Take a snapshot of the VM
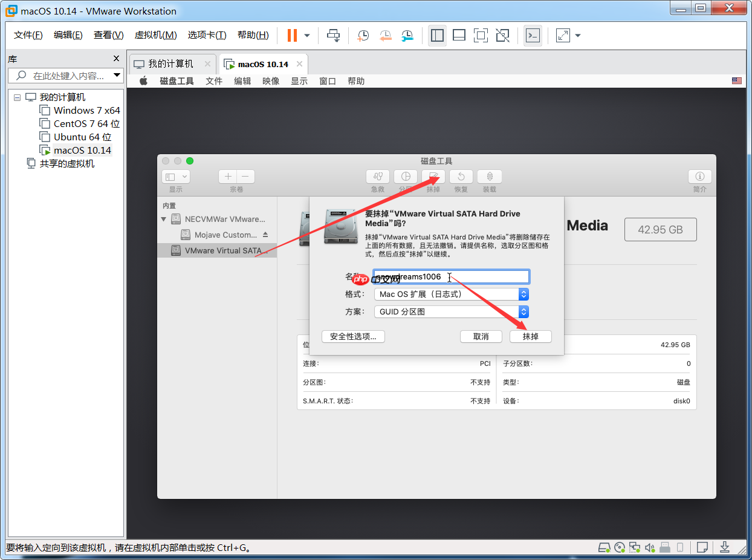 pos(363,35)
